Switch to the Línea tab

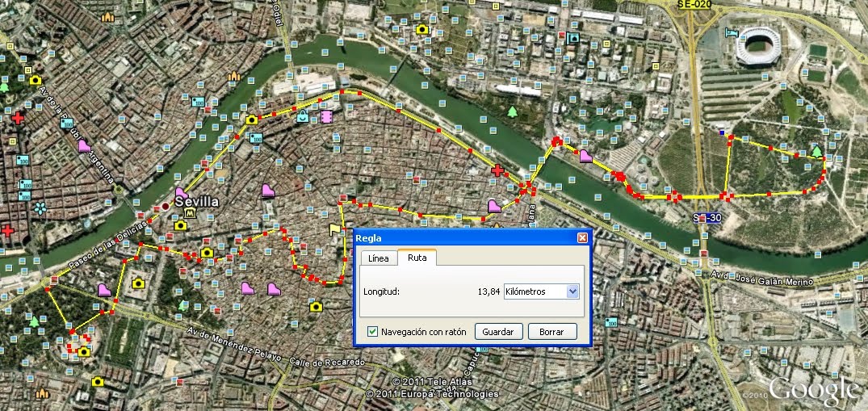379,258
